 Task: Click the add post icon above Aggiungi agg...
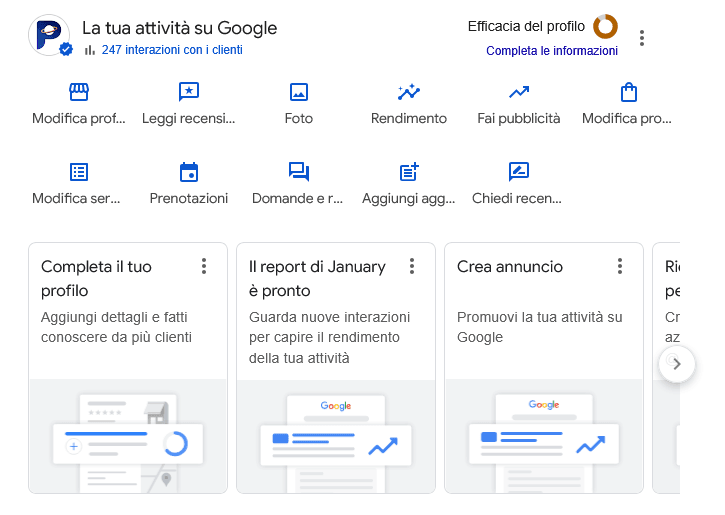[409, 172]
